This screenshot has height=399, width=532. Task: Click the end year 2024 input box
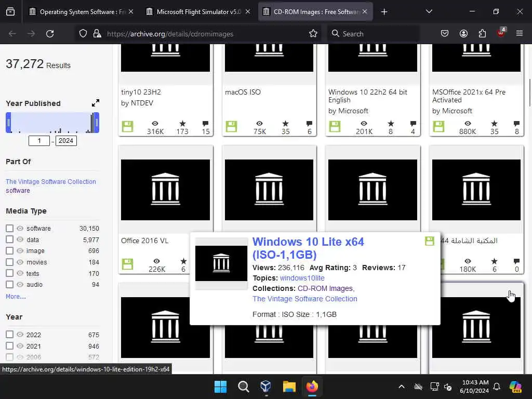point(66,141)
